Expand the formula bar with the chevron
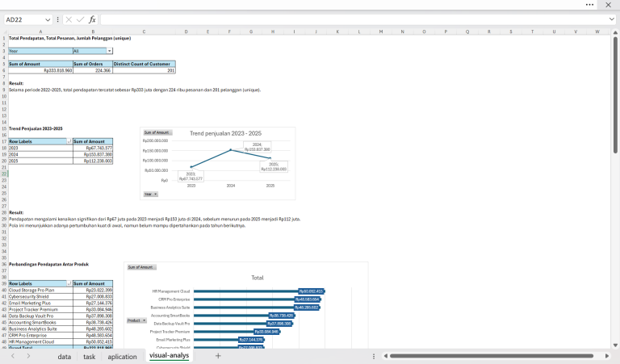 point(612,19)
